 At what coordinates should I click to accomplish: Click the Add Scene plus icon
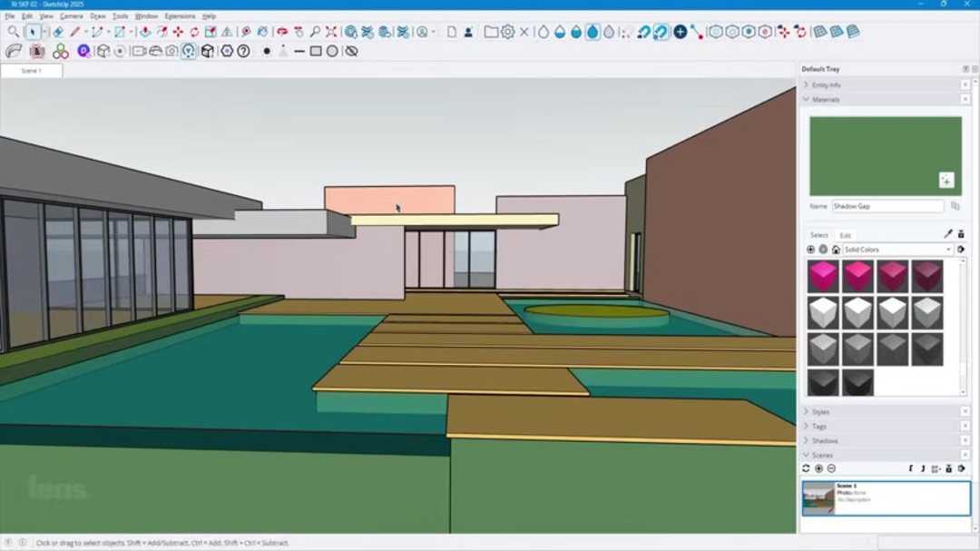[x=818, y=468]
